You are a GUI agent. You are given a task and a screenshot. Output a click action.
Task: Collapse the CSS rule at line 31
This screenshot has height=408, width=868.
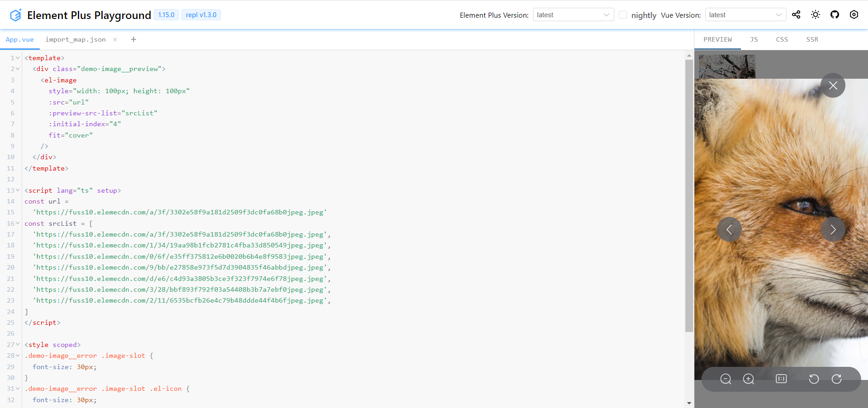tap(18, 389)
